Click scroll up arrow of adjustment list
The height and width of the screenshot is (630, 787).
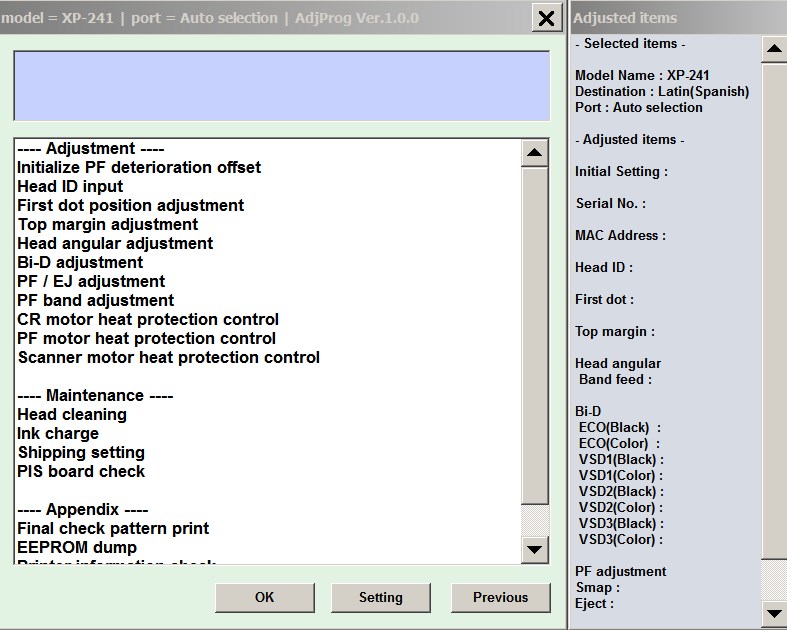pos(535,153)
